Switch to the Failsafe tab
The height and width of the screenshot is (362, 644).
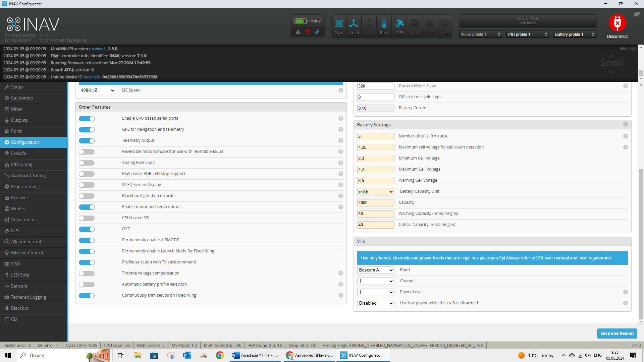[x=18, y=153]
